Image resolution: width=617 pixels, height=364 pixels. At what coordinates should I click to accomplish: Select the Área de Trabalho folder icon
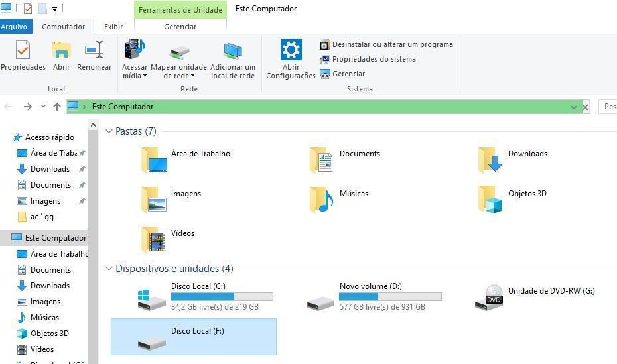154,160
